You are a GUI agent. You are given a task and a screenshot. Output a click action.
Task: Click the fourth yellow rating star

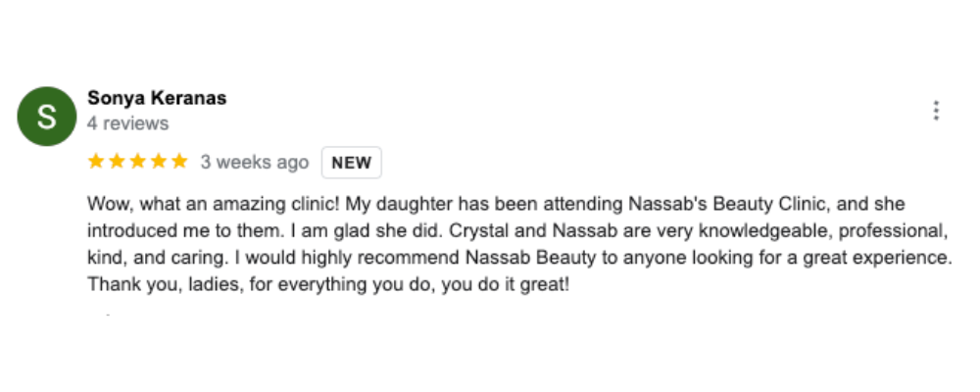click(x=159, y=162)
